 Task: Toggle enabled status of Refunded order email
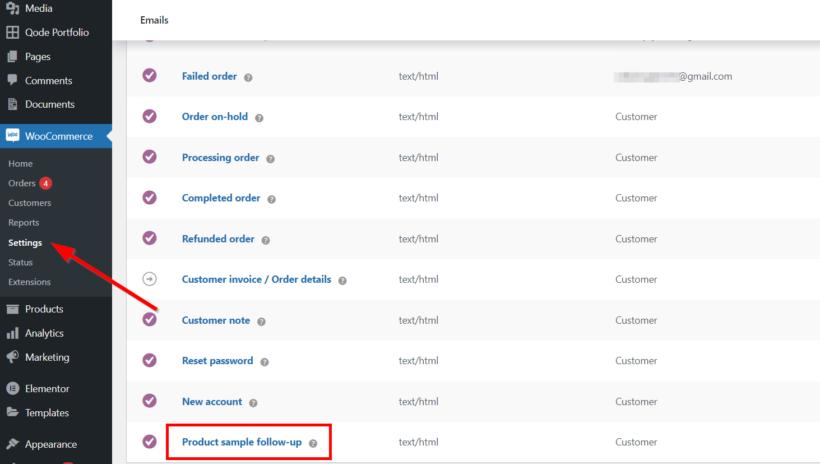150,238
